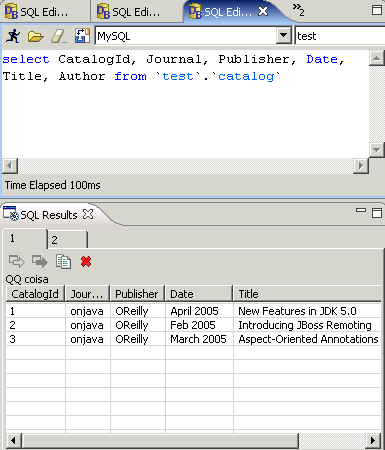The image size is (385, 450).
Task: Copy results with the copy icon
Action: [63, 261]
